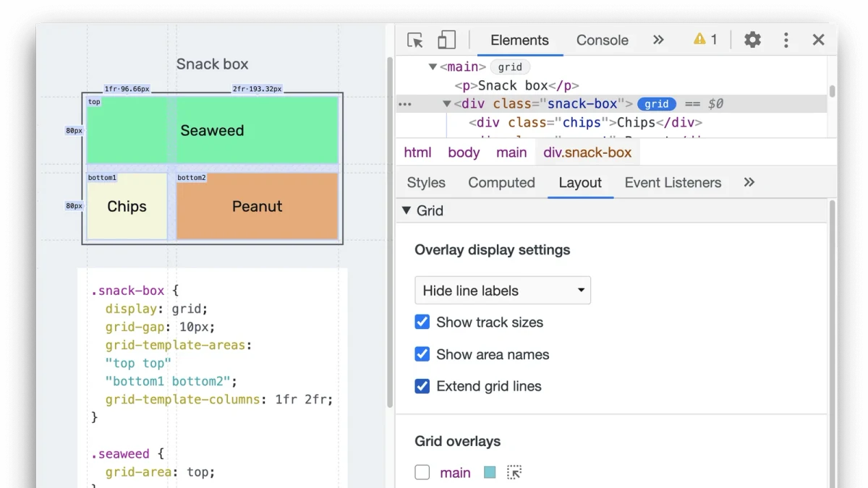Click the grid-template-columns line in the code
This screenshot has height=488, width=868.
pyautogui.click(x=219, y=399)
